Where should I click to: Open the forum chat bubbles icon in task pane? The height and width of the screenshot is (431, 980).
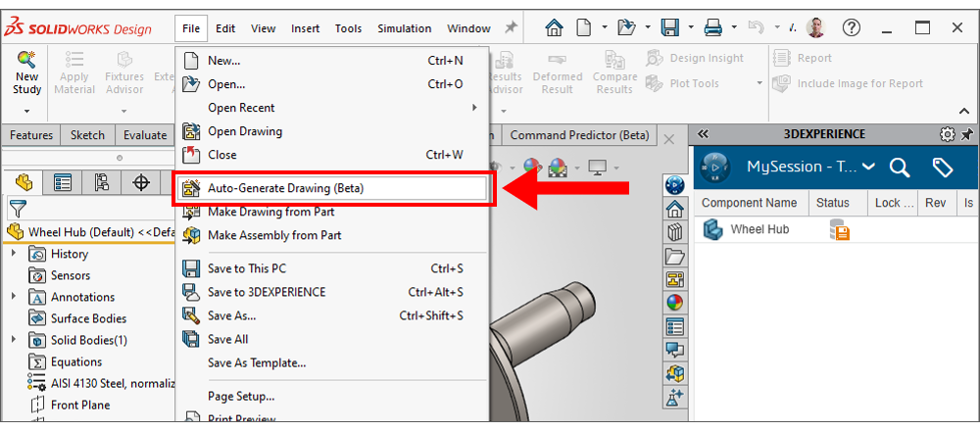tap(675, 350)
